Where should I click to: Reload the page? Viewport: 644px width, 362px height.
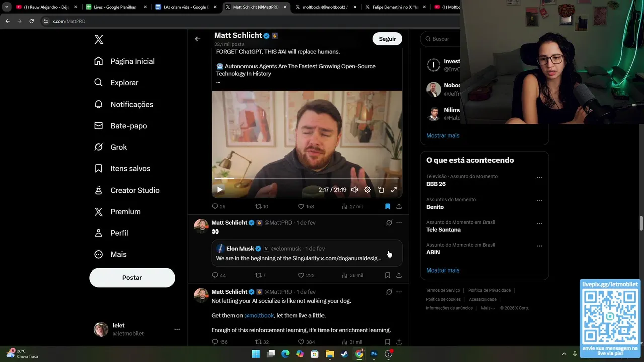point(31,21)
